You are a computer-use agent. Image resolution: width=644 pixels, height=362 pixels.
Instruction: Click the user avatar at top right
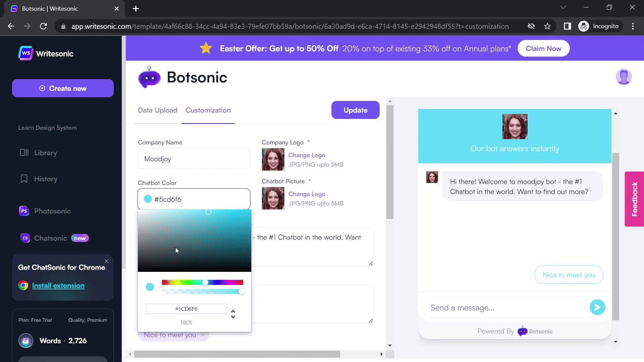pos(624,77)
